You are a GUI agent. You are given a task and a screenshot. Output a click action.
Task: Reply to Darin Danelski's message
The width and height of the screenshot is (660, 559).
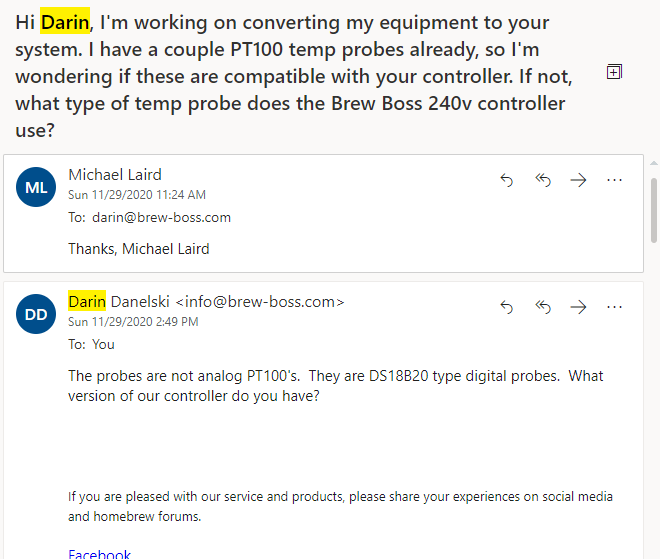point(506,307)
